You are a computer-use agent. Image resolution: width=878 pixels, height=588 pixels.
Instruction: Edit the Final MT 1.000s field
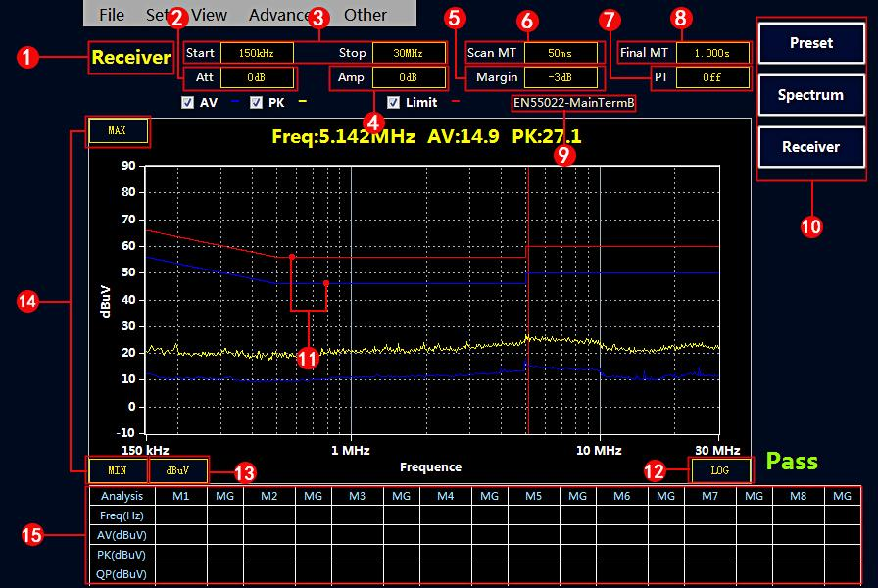click(711, 53)
